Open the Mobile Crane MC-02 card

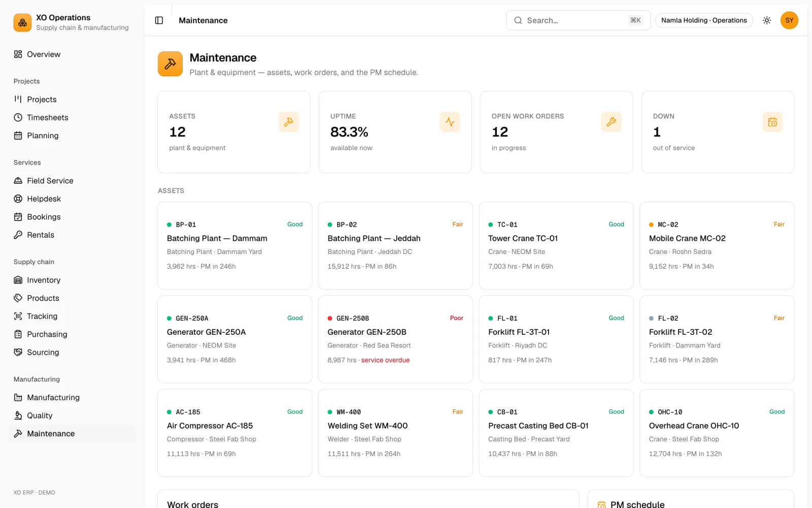[717, 246]
